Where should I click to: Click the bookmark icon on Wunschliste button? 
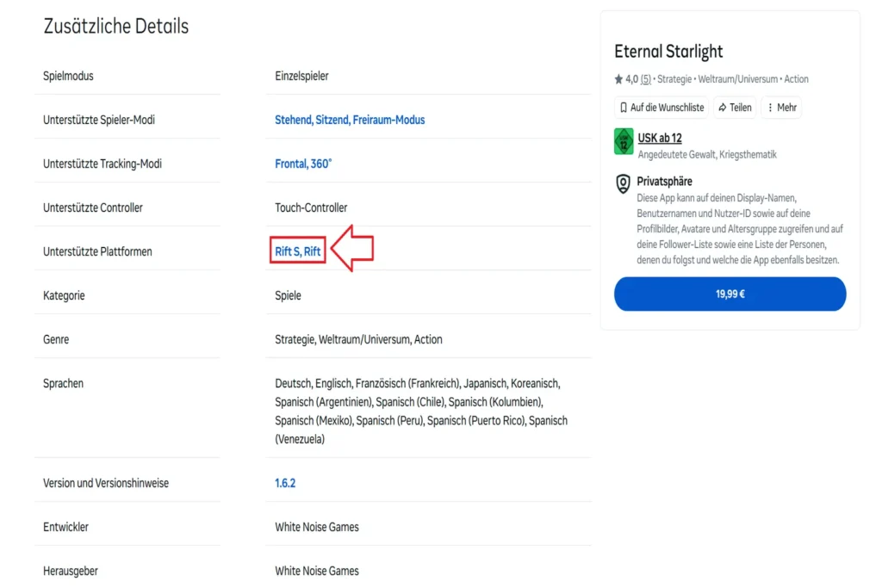tap(624, 108)
